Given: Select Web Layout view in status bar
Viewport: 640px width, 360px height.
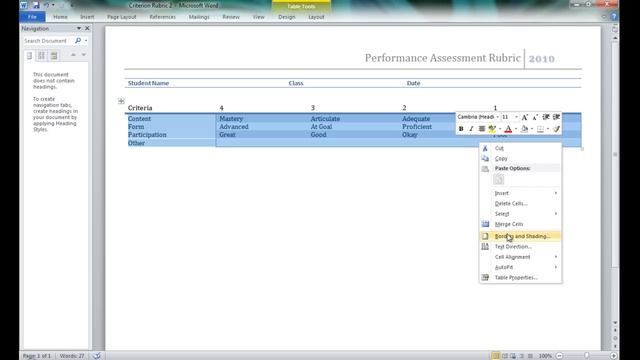Looking at the screenshot, I should [x=513, y=356].
